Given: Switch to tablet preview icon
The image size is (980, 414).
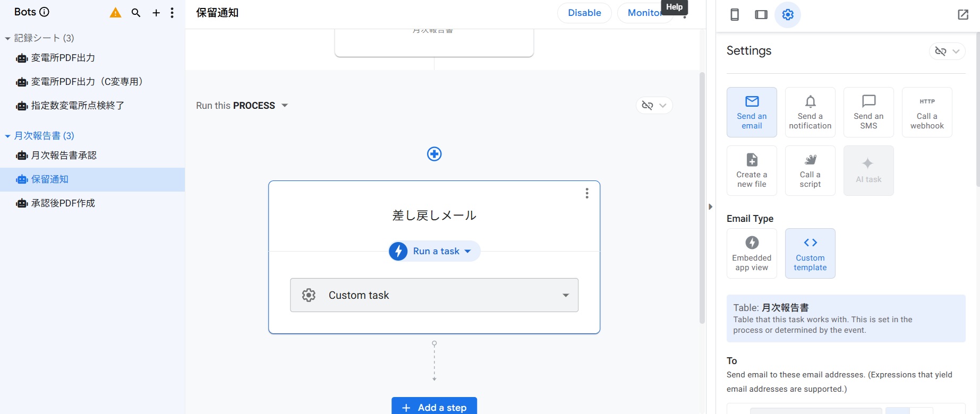Looking at the screenshot, I should tap(761, 14).
